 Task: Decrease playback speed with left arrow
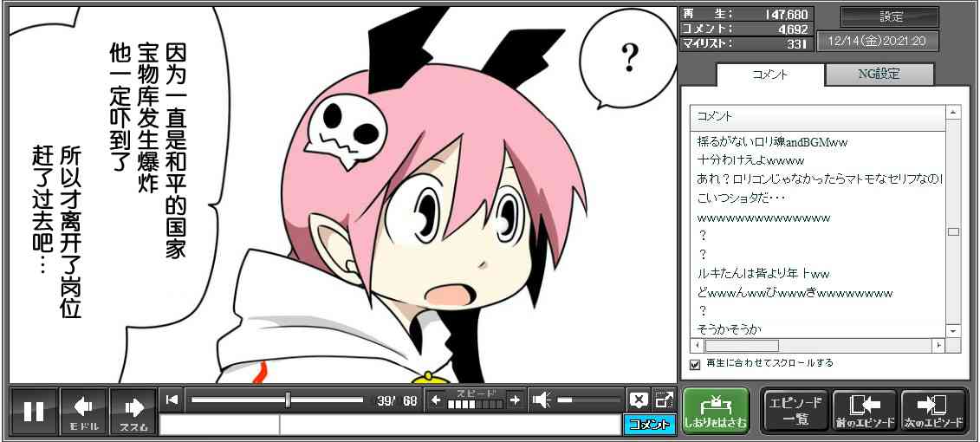[x=436, y=400]
